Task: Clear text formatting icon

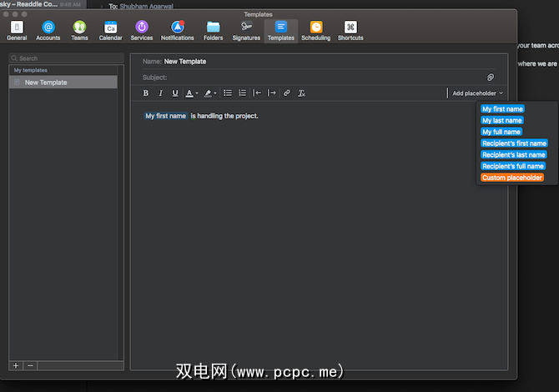Action: coord(301,93)
